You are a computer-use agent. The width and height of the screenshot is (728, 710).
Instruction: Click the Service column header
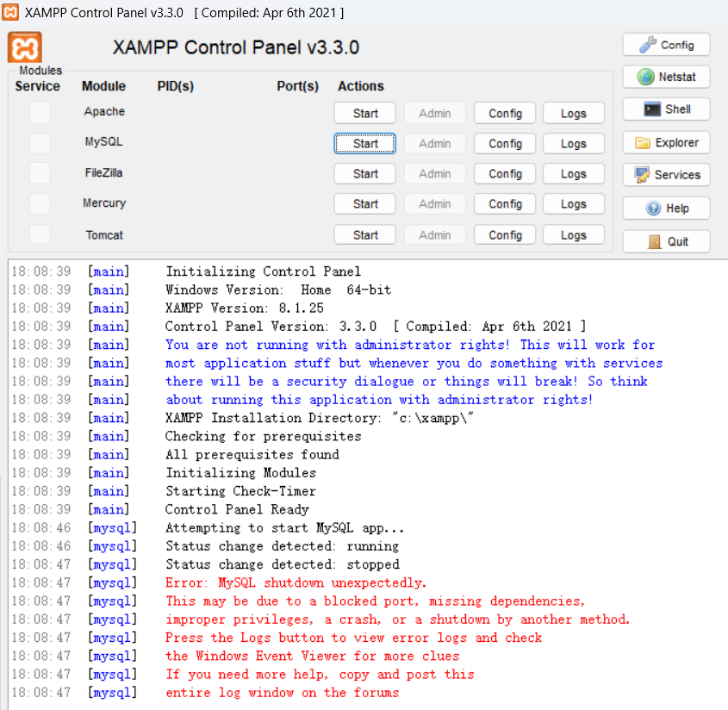[x=37, y=86]
